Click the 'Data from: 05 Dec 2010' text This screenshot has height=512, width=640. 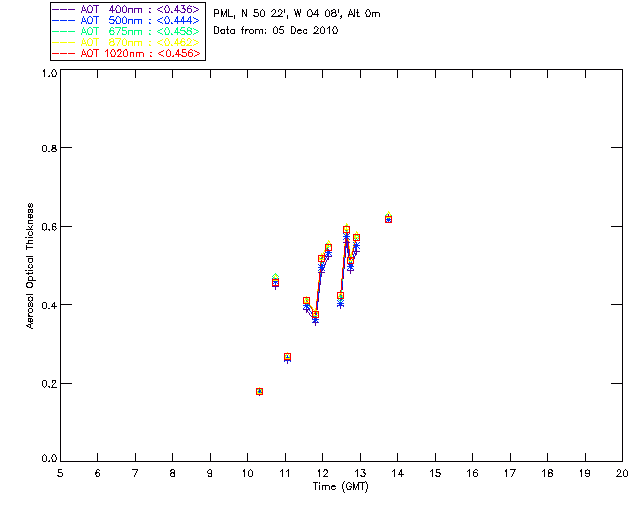276,31
